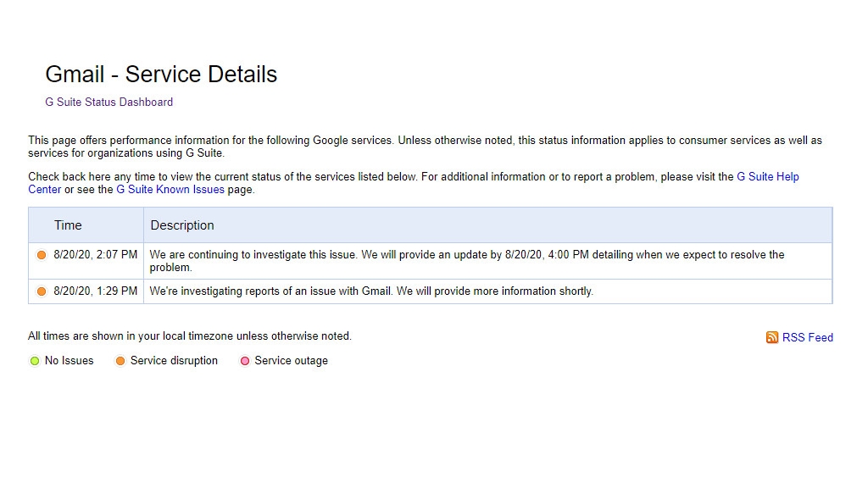
Task: Visit the G Suite Help Center link
Action: [x=767, y=177]
